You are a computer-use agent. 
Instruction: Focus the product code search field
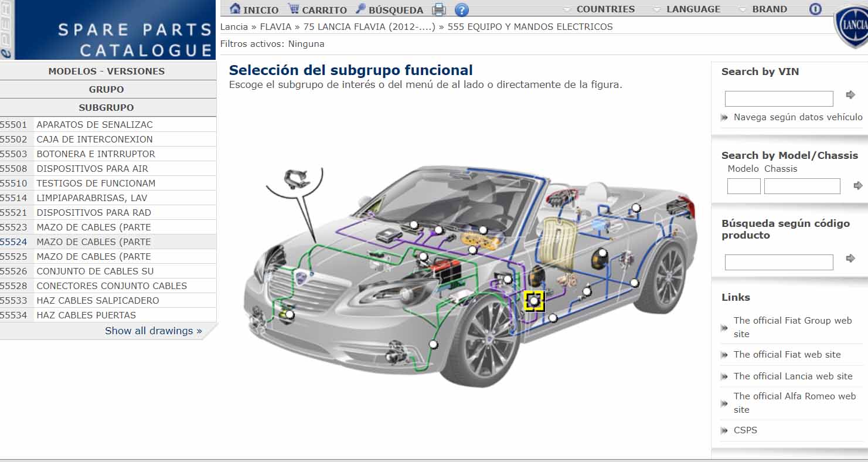pos(779,262)
